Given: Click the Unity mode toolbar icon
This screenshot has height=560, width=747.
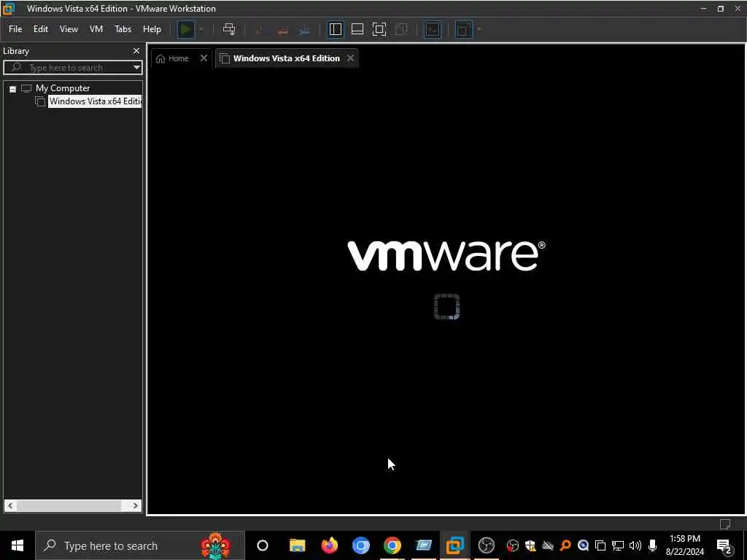Looking at the screenshot, I should coord(402,29).
